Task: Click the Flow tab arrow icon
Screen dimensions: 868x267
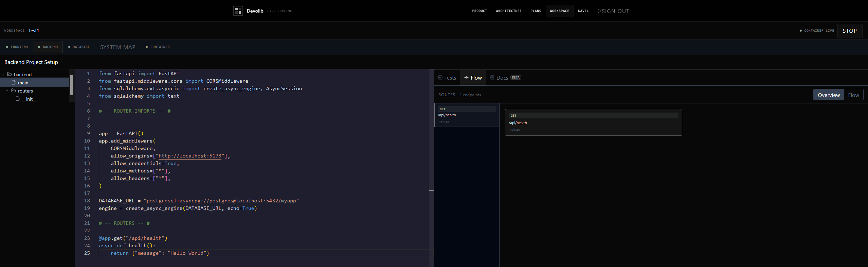Action: tap(466, 78)
